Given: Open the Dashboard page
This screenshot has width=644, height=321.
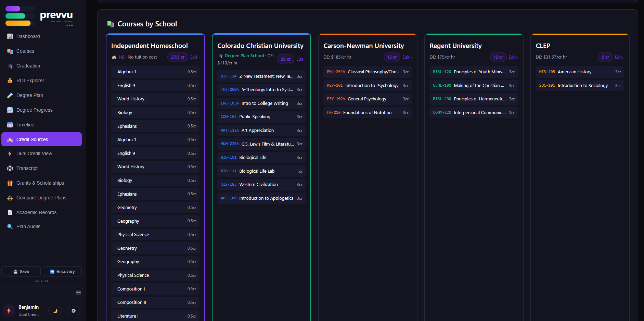Looking at the screenshot, I should 42,36.
